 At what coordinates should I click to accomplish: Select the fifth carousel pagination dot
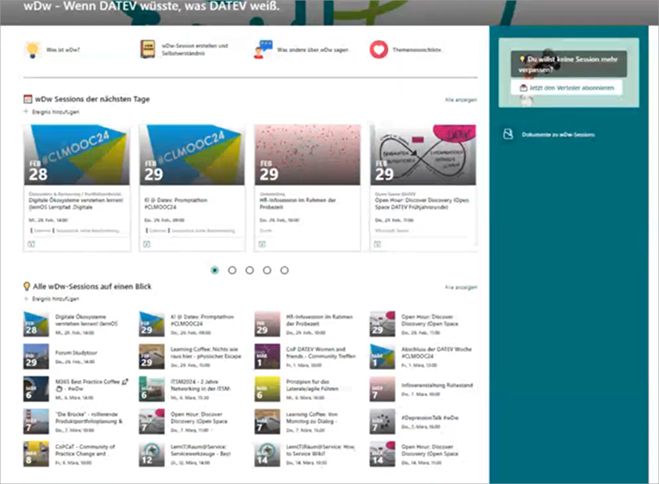(x=284, y=270)
